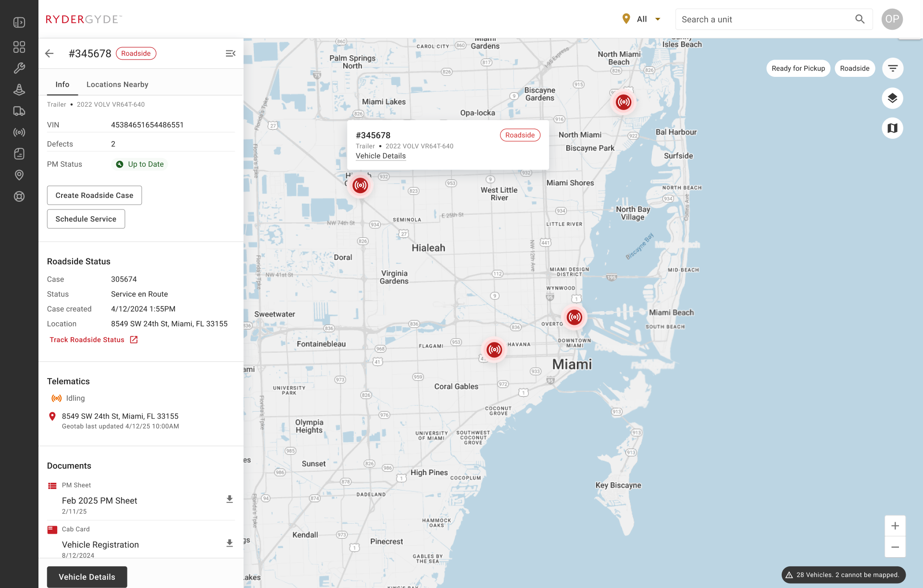Viewport: 923px width, 588px height.
Task: Collapse the vehicle info panel
Action: tap(230, 53)
